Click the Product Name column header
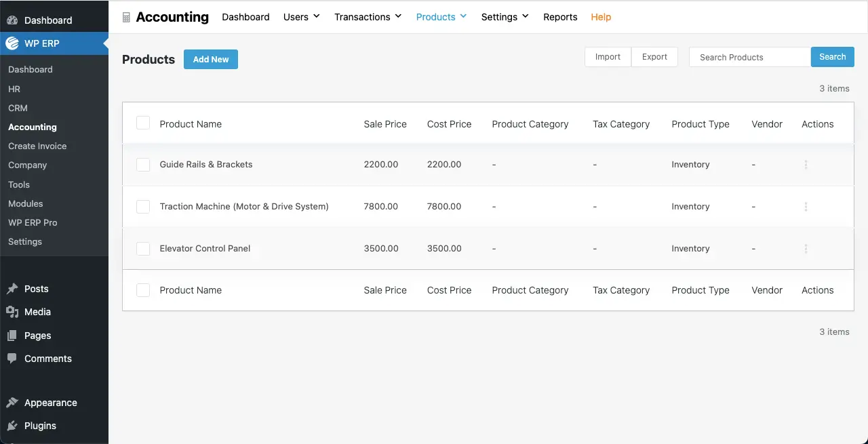This screenshot has width=868, height=444. pos(191,124)
